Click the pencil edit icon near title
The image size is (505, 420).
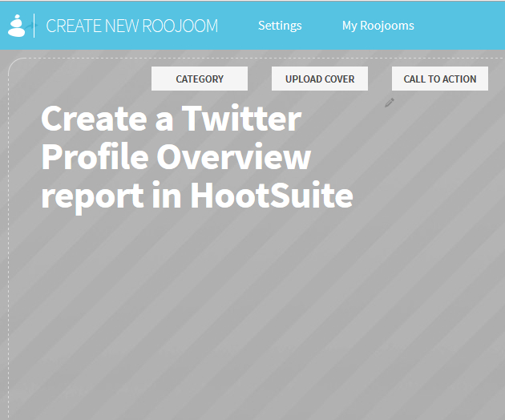[x=390, y=103]
